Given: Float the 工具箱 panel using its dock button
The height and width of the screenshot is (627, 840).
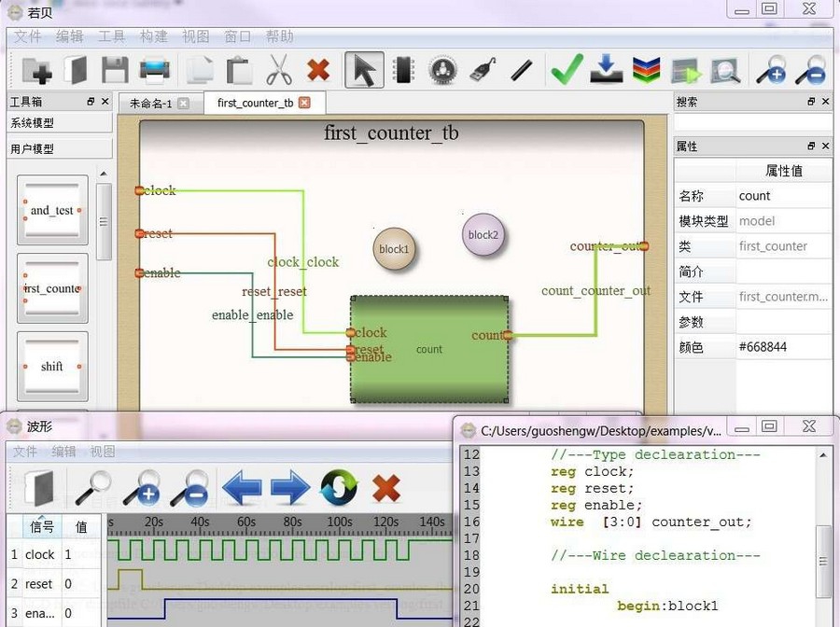Looking at the screenshot, I should click(91, 102).
